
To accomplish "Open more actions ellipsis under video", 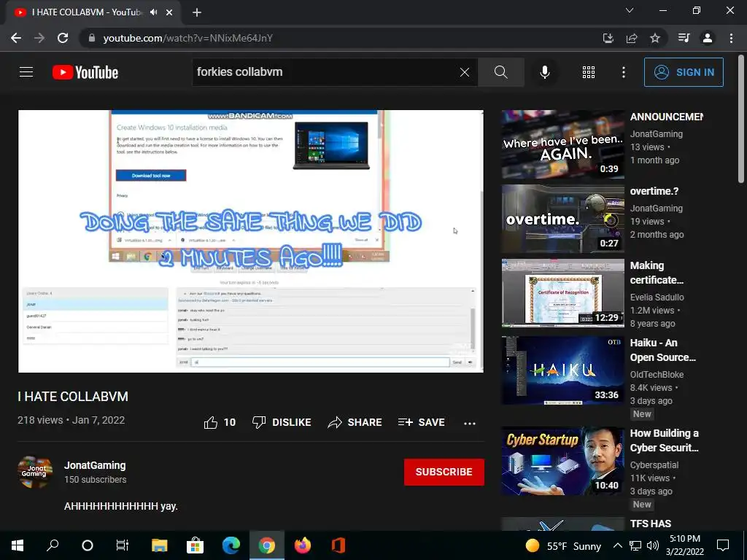I will click(470, 423).
